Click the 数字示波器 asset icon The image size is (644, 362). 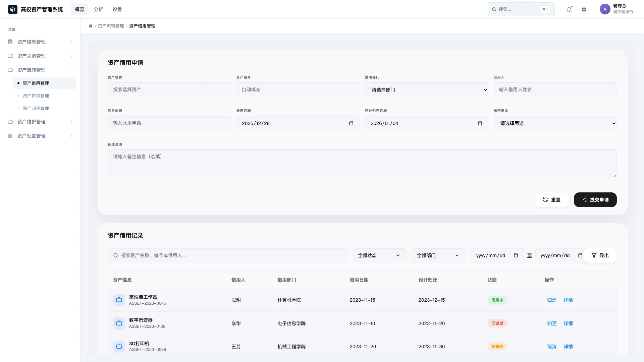(119, 323)
